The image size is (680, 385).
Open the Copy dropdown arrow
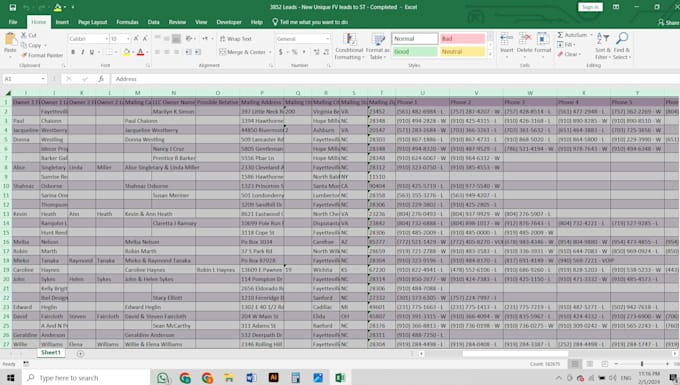coord(45,45)
